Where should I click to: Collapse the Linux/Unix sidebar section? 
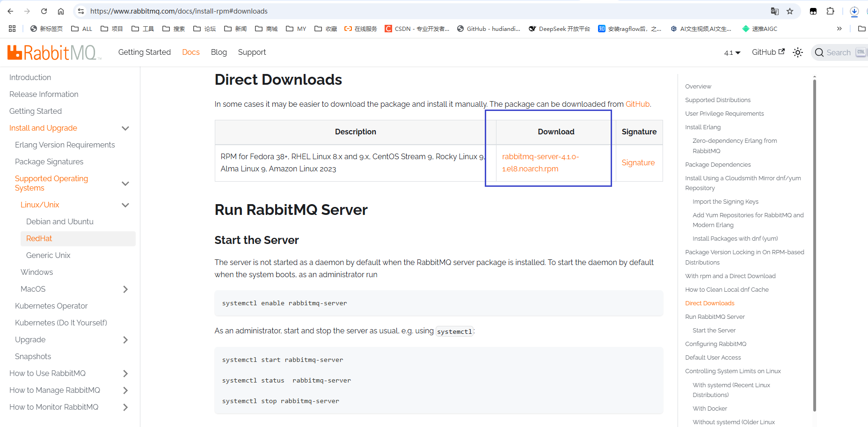(x=125, y=205)
